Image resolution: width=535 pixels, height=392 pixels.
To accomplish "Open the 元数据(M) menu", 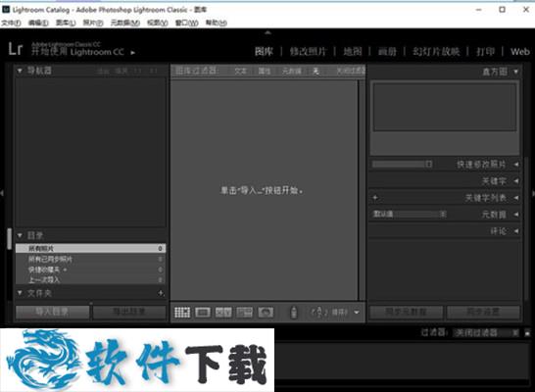I will click(124, 23).
